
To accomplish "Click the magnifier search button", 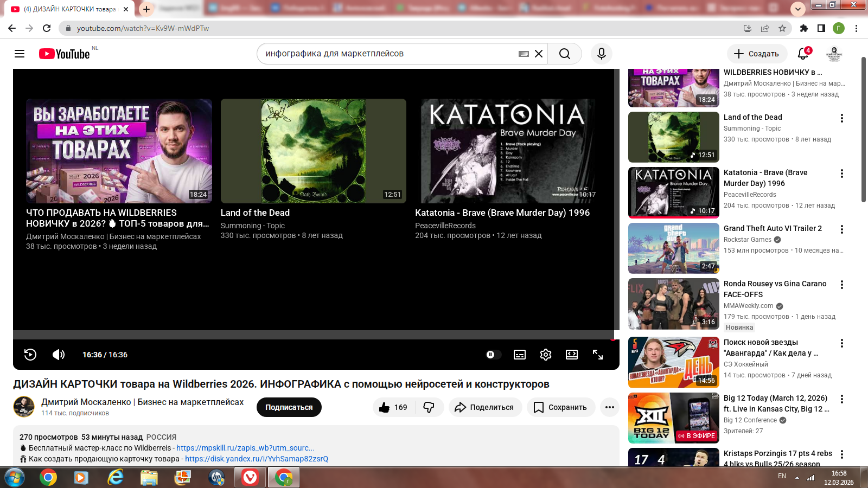I will point(565,54).
